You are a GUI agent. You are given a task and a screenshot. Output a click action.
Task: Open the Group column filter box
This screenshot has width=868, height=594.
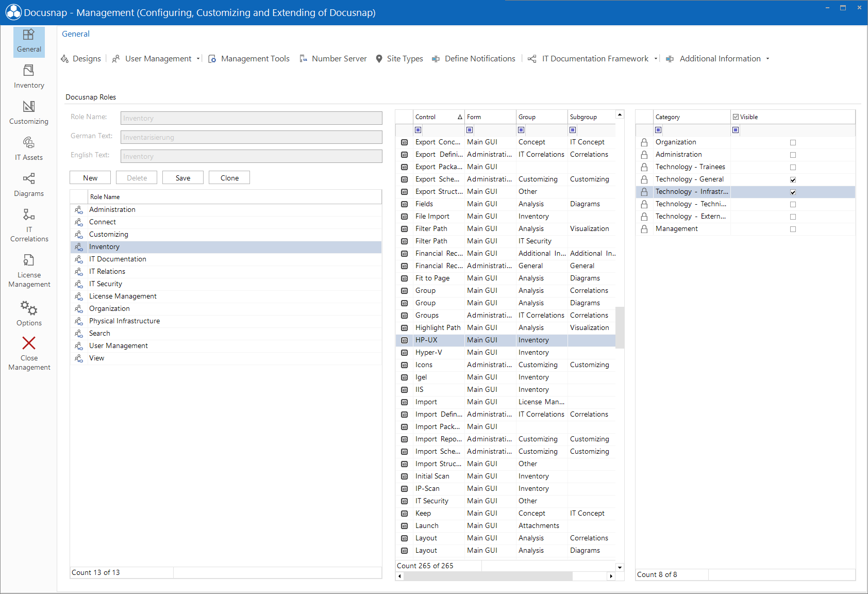click(x=521, y=130)
